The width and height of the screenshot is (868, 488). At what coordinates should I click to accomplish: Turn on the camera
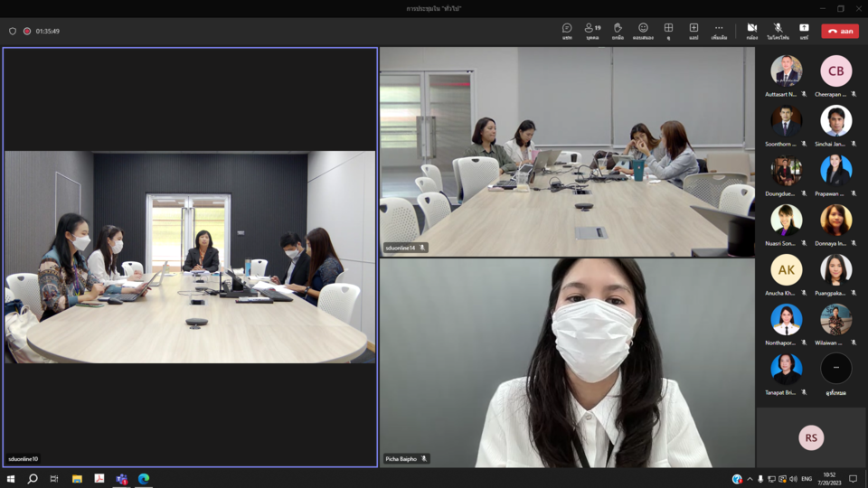click(751, 31)
